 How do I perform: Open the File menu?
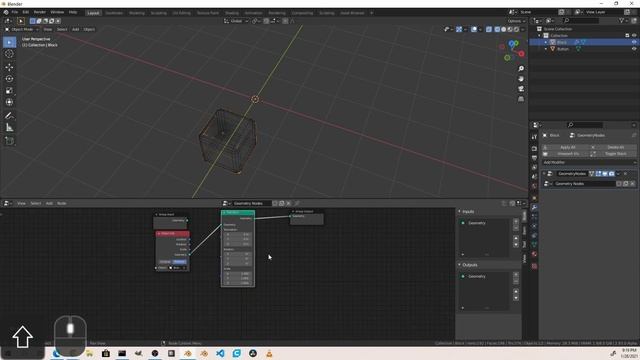pyautogui.click(x=15, y=13)
